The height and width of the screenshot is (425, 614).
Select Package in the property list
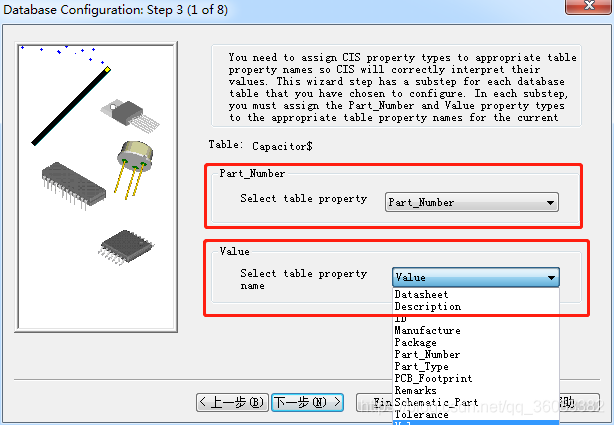(x=476, y=342)
